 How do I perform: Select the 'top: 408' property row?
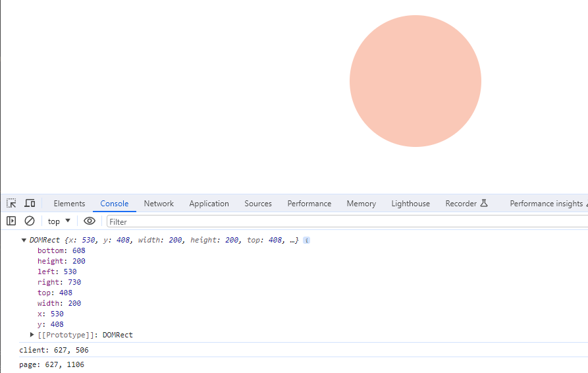[x=55, y=293]
